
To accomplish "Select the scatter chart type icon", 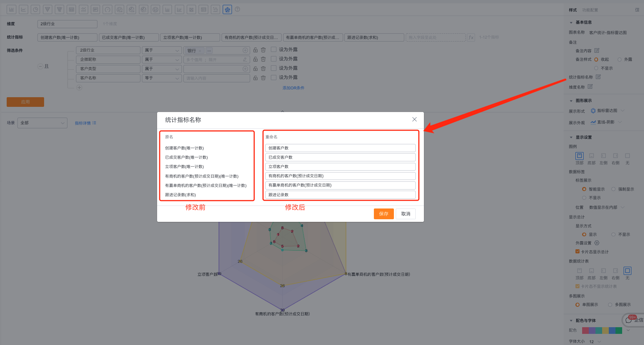I will [x=215, y=10].
